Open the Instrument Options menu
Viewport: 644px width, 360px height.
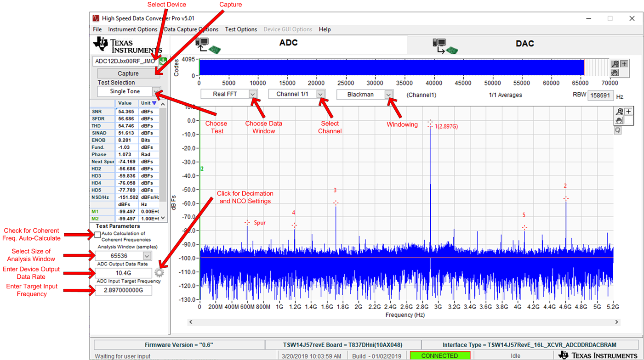coord(132,29)
